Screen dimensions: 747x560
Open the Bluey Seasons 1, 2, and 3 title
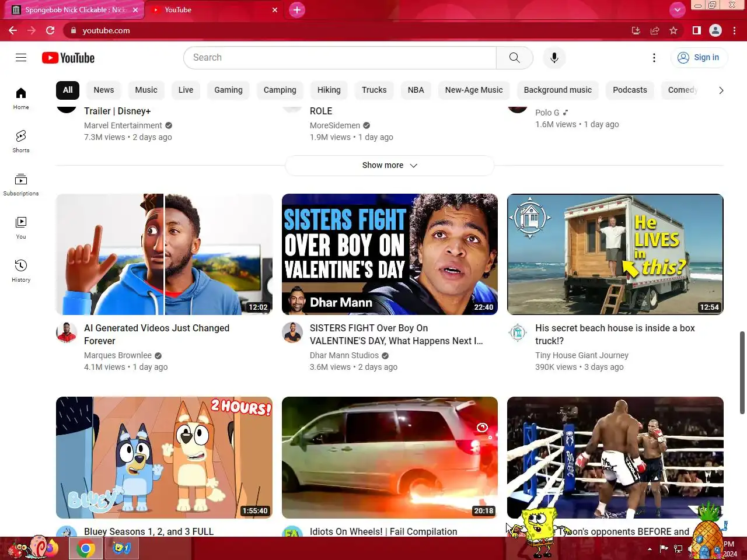click(149, 531)
